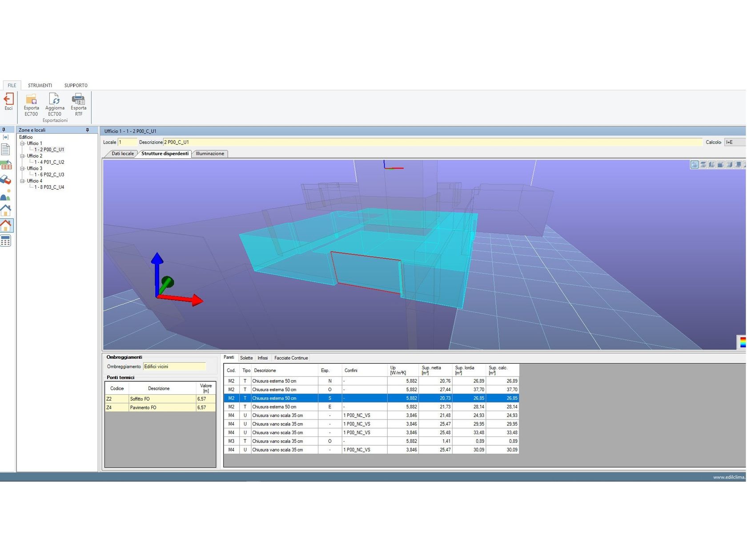Open the calculator icon in left sidebar
This screenshot has height=560, width=747.
click(5, 241)
